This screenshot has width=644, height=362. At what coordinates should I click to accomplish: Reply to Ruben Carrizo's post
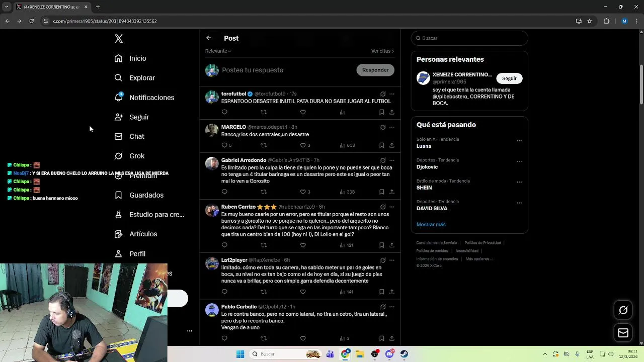pyautogui.click(x=224, y=245)
